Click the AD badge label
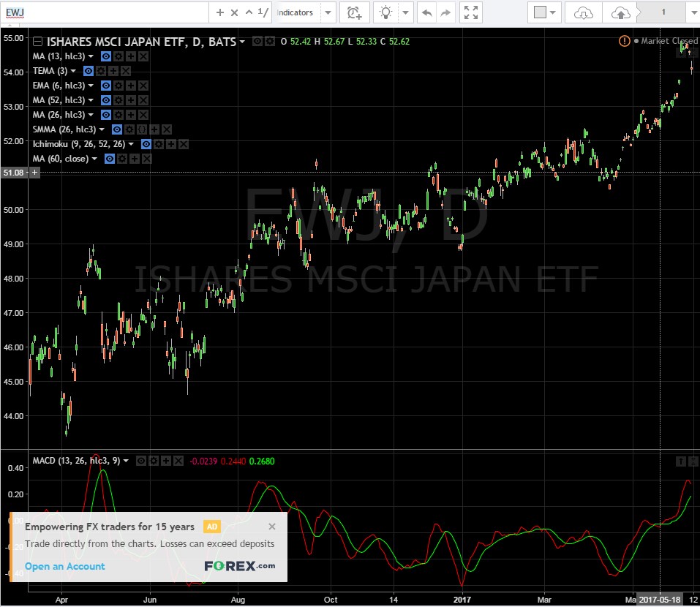Viewport: 700px width, 607px height. click(212, 527)
